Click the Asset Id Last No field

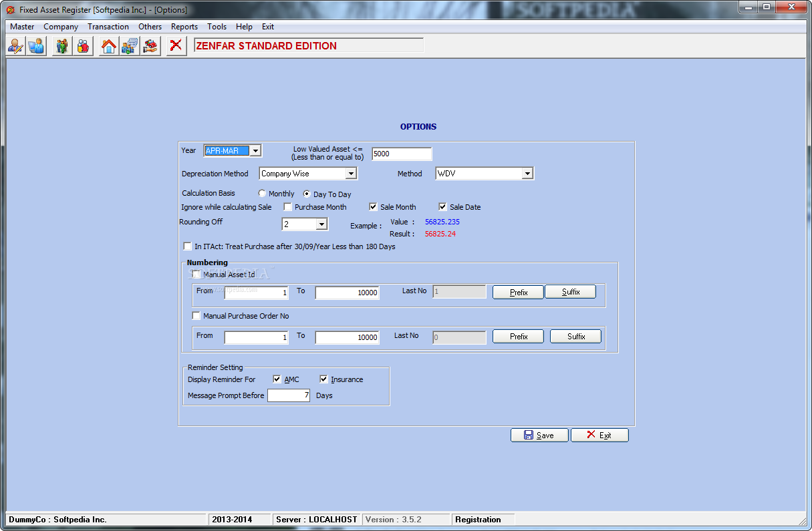point(459,291)
